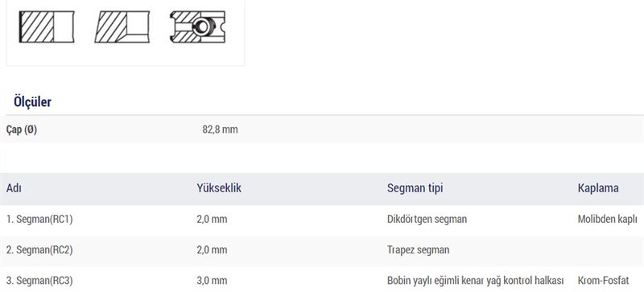Click the RC1 2,0 mm height value
Screen dimensions: 644x292
pos(212,220)
